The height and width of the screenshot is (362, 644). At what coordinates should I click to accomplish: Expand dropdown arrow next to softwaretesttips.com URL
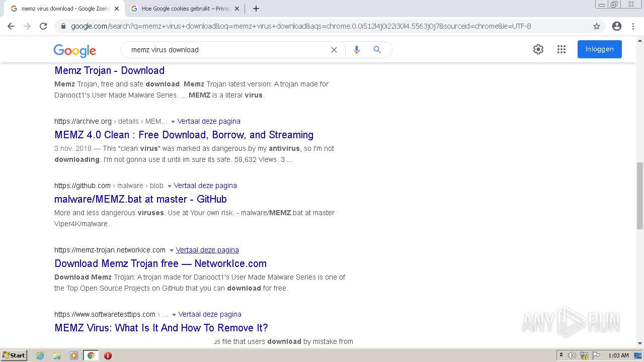(174, 315)
